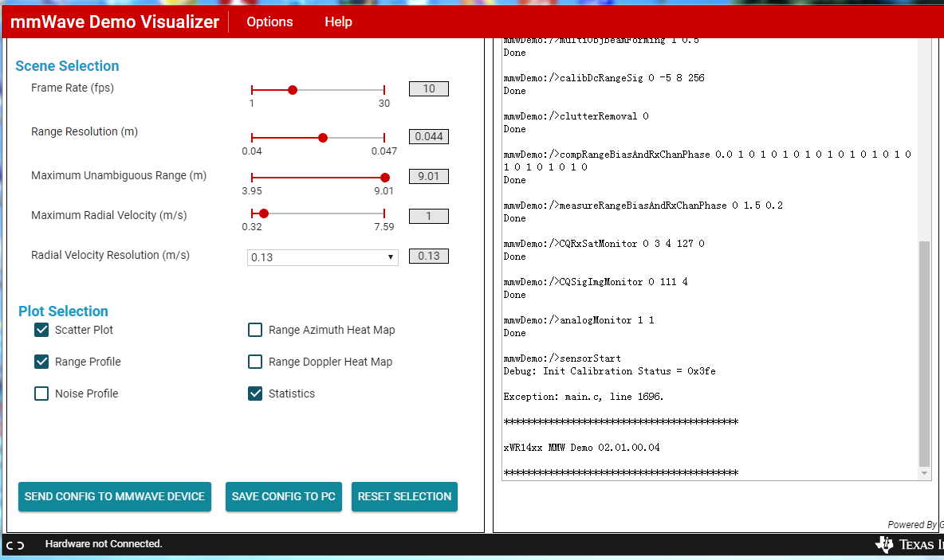Click 'mmwDemo:/>CQRxSatMonitor 0 3 4 127 0' line
This screenshot has width=944, height=560.
coord(604,244)
